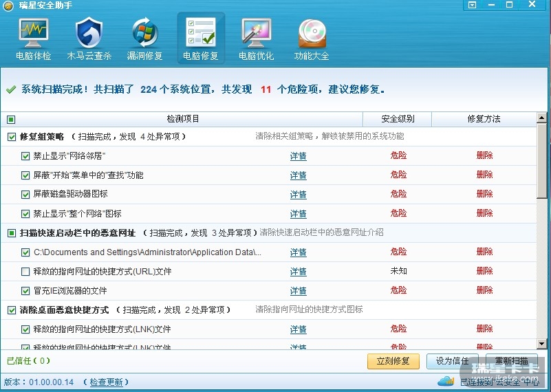Click 删除 for the (URL)文件 shortcut row
This screenshot has width=551, height=392.
click(x=484, y=271)
